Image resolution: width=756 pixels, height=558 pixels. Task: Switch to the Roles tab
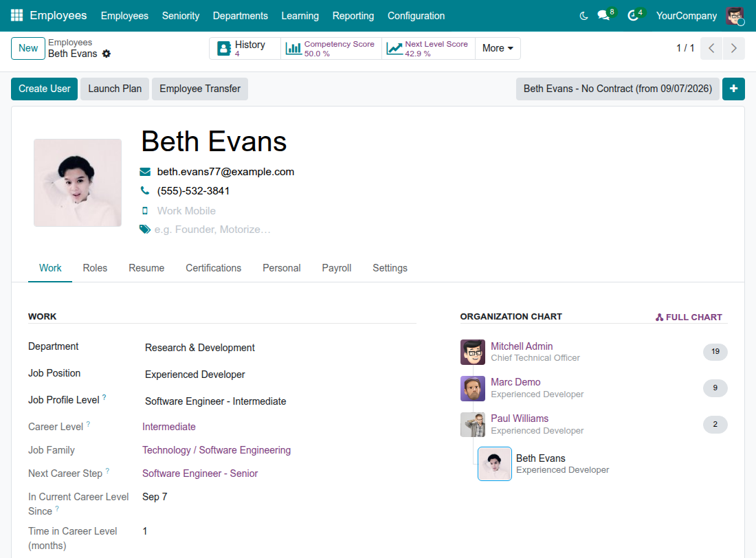coord(95,268)
